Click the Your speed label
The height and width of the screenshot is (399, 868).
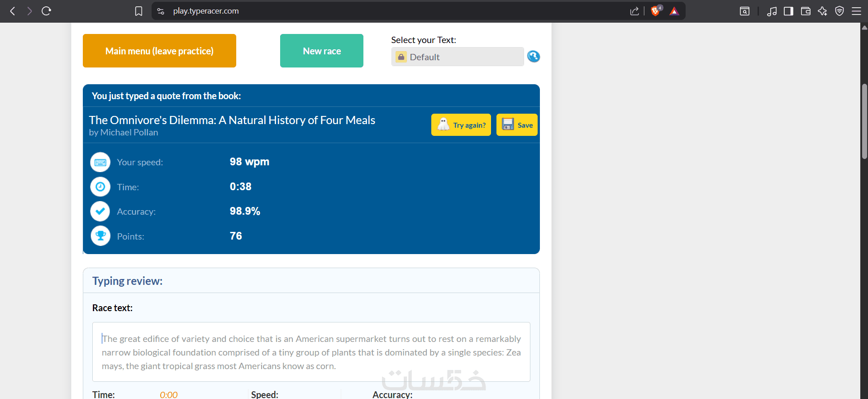pos(140,162)
